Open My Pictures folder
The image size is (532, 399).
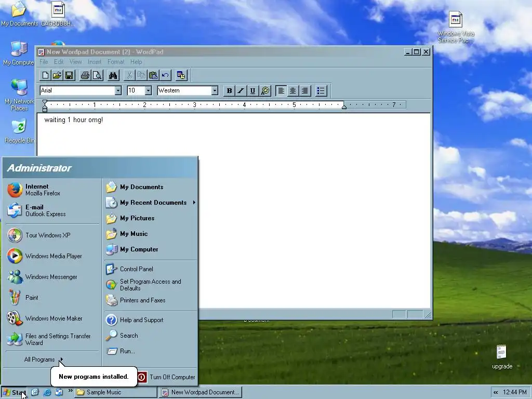151,218
